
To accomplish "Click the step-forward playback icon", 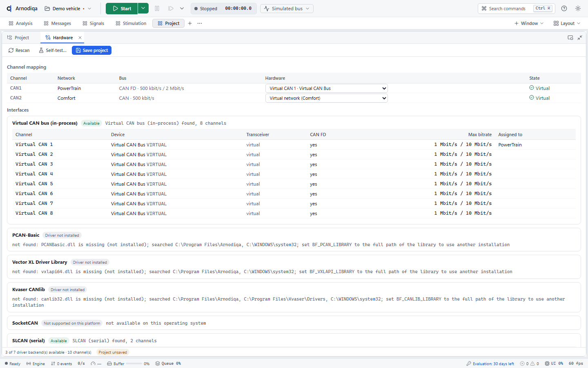I will [x=171, y=8].
